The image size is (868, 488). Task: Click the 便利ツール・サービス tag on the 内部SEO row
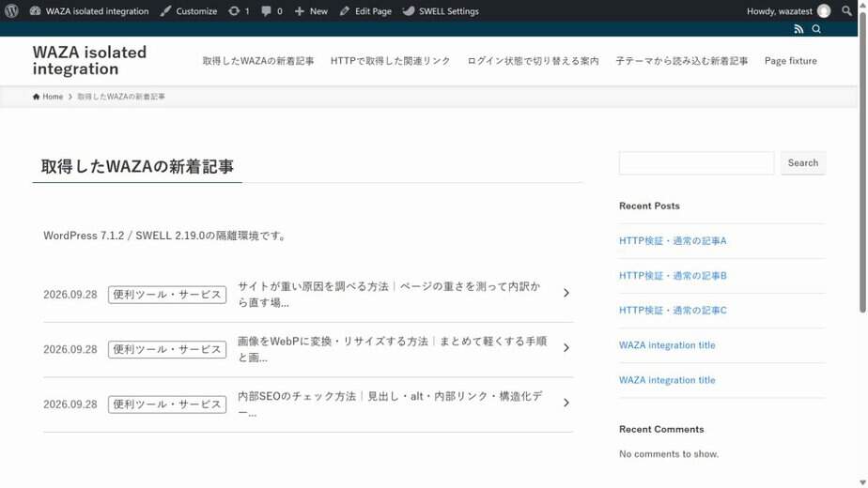click(x=167, y=404)
